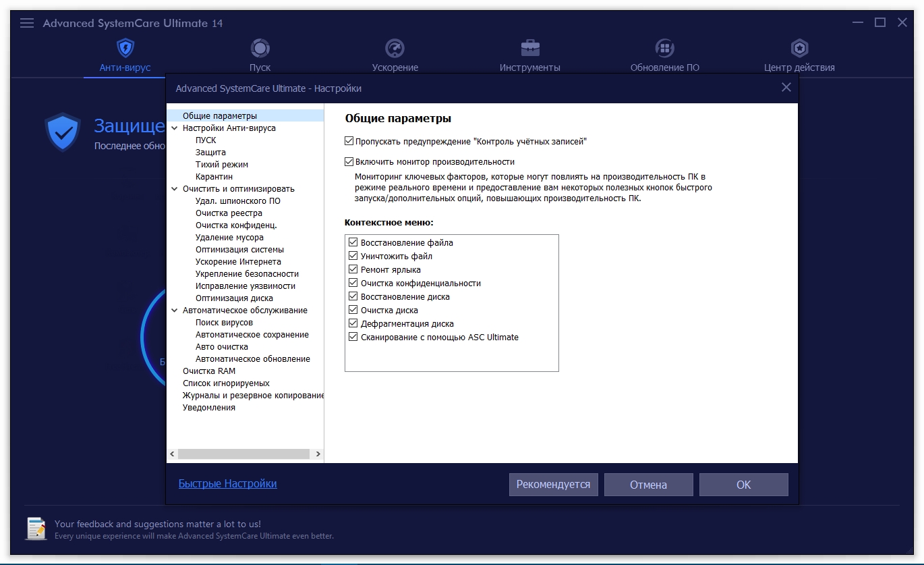The image size is (924, 565).
Task: Select Уведомления tree item
Action: 209,407
